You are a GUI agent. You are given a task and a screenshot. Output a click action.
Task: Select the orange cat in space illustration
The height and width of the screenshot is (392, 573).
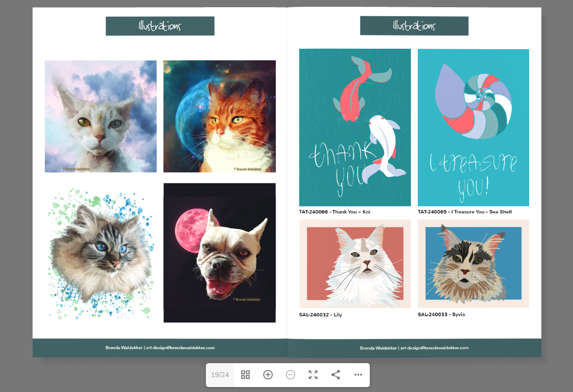(219, 116)
